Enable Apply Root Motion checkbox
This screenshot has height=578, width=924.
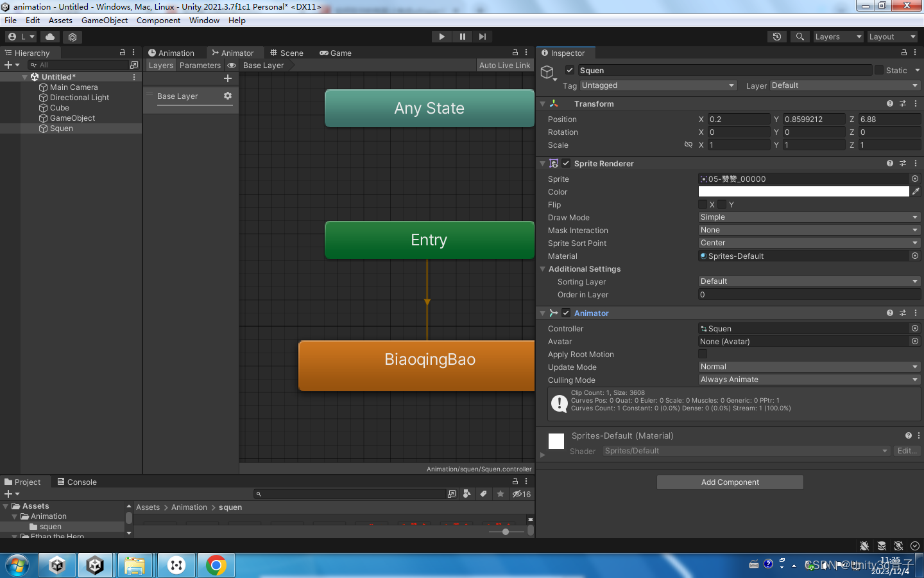(703, 354)
